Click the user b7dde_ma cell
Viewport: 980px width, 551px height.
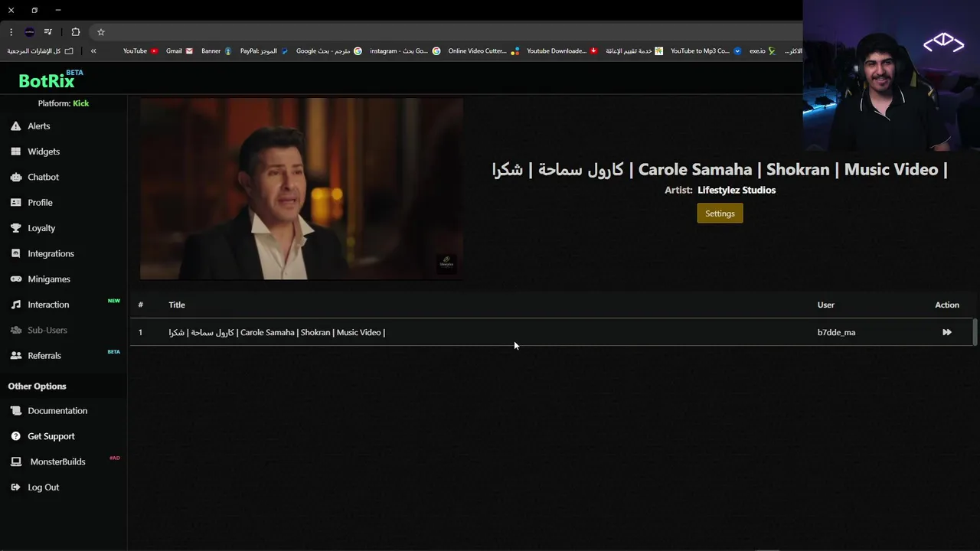click(x=836, y=332)
